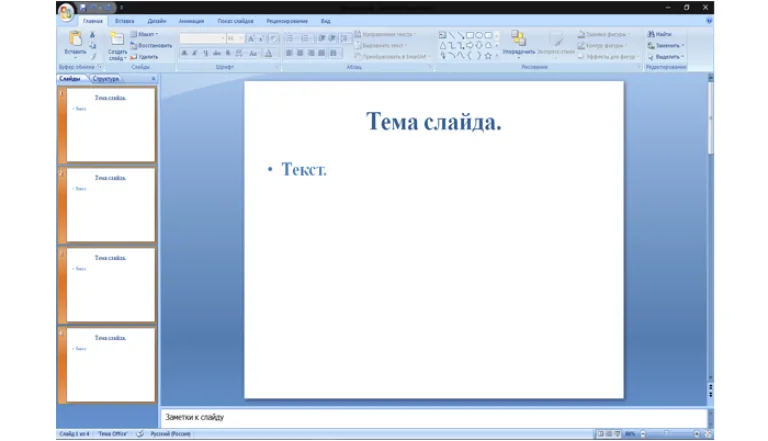The image size is (768, 441).
Task: Click zoom slider handle in status bar
Action: (666, 434)
